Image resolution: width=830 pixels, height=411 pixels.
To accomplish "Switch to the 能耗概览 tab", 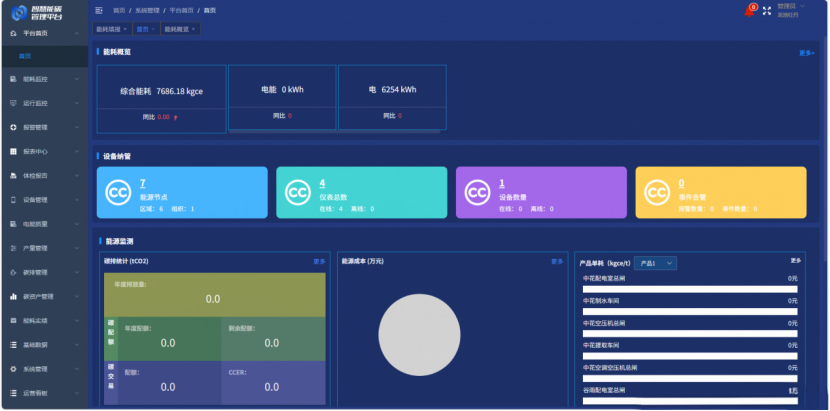I will [x=179, y=29].
